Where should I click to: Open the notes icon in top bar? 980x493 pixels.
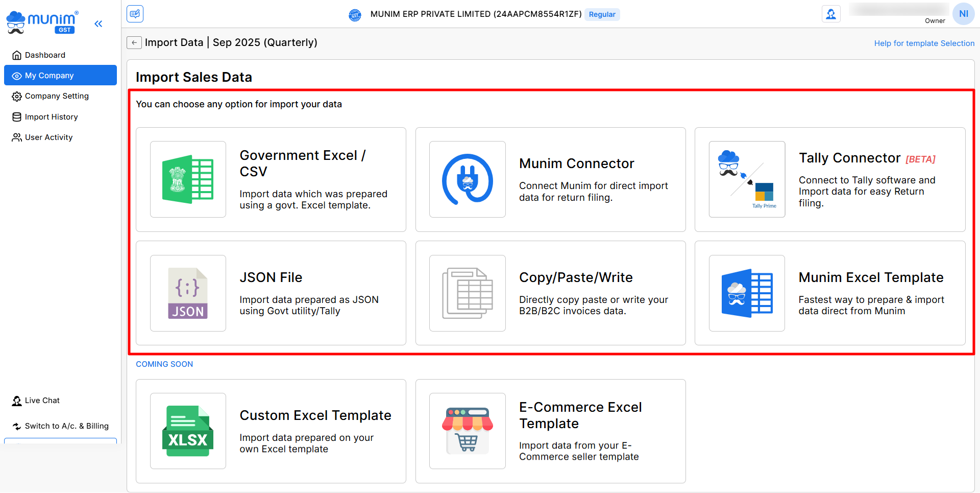click(x=135, y=14)
